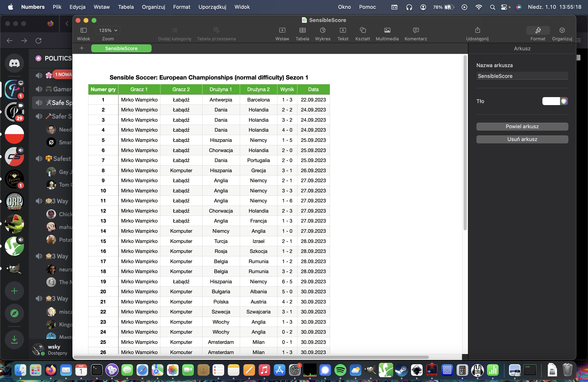Open the SensibleScore sheet tab menu

click(x=121, y=48)
